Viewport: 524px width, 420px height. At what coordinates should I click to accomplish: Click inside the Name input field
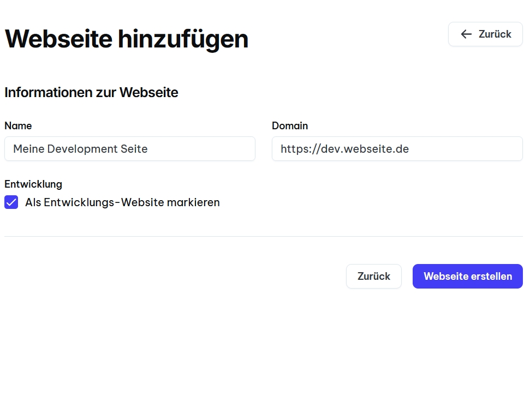click(x=129, y=148)
